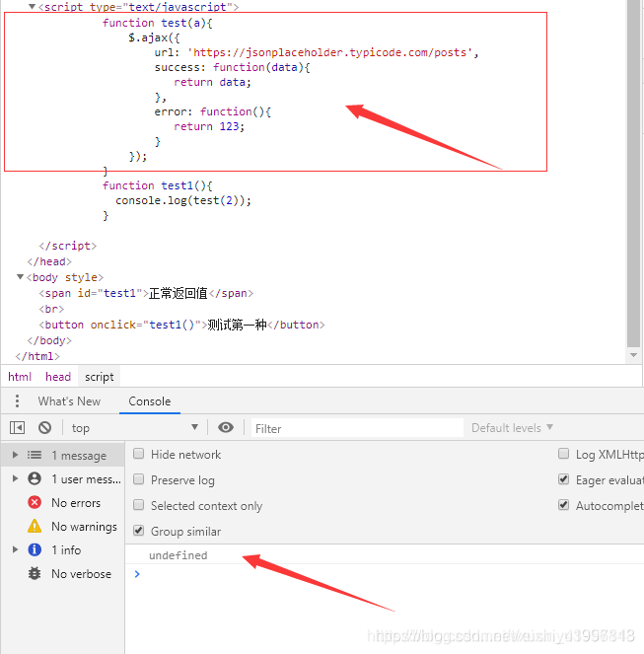Viewport: 644px width, 654px height.
Task: Select the span id="test1" element row
Action: tap(146, 293)
